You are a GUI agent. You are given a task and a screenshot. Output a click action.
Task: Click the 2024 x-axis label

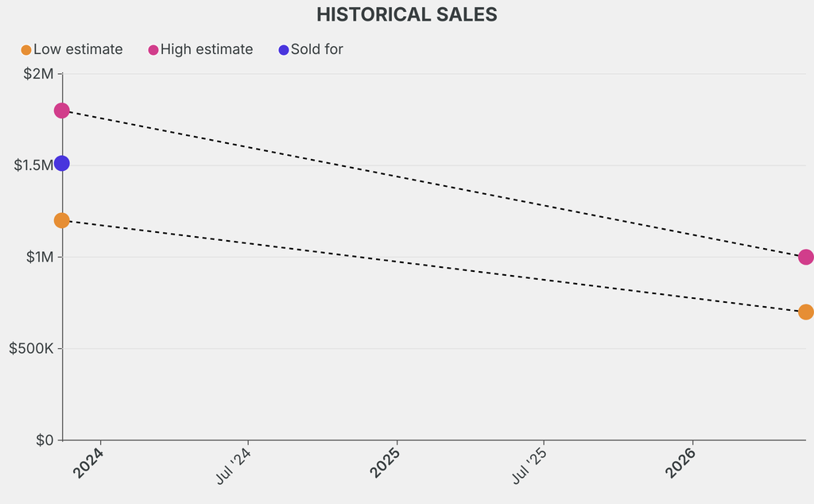point(88,463)
